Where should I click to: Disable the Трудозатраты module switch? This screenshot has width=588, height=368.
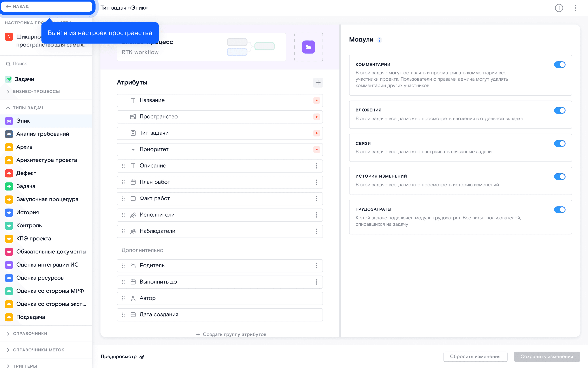coord(560,210)
